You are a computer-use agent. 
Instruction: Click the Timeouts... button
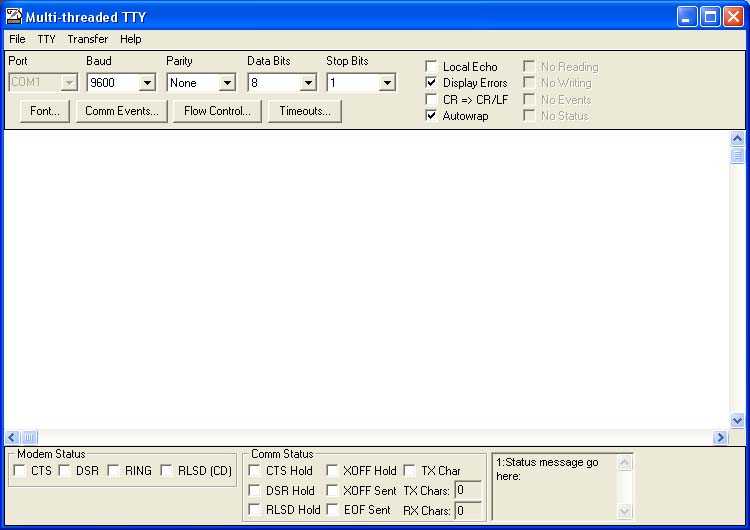pos(305,111)
